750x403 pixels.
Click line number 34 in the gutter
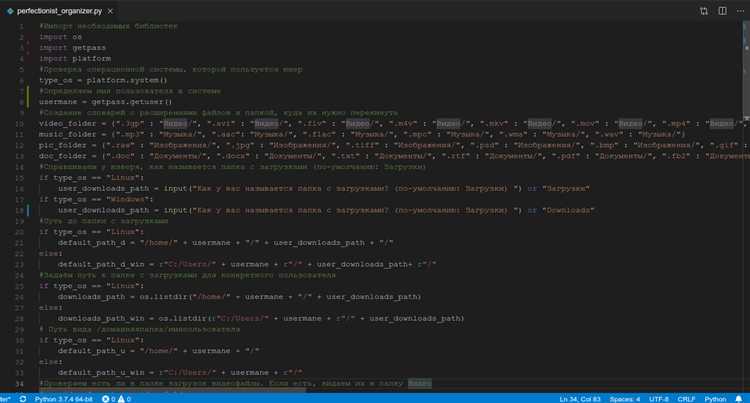click(20, 383)
